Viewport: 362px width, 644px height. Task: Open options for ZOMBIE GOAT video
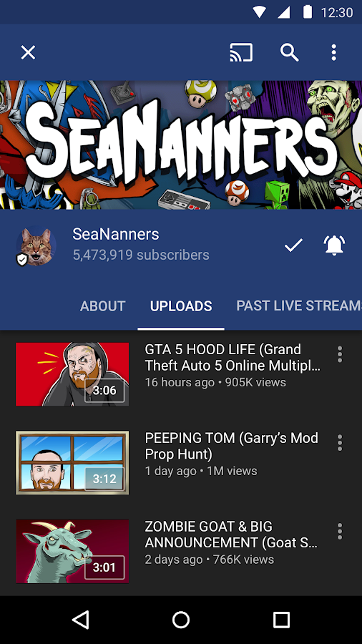point(339,531)
